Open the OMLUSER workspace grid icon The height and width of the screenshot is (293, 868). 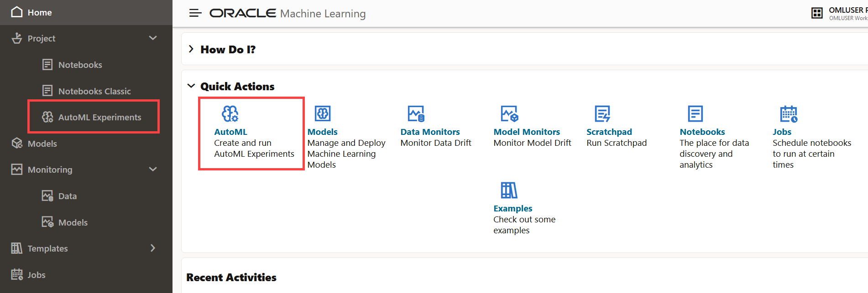(x=817, y=13)
